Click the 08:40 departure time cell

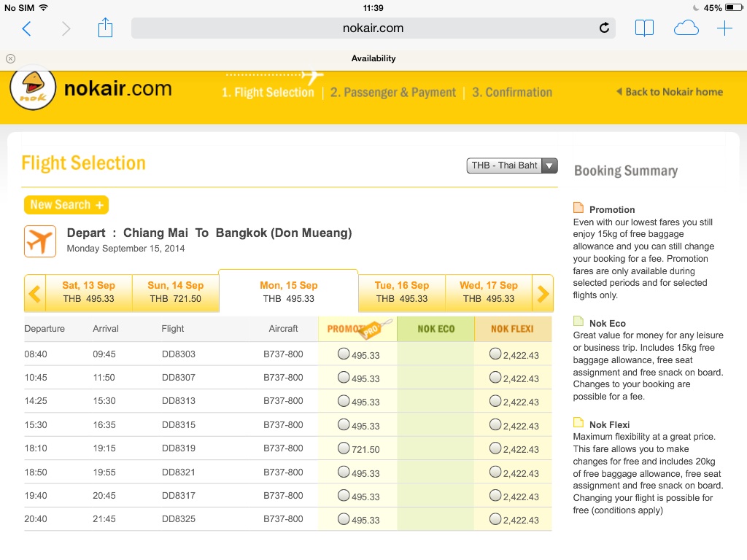(x=36, y=354)
